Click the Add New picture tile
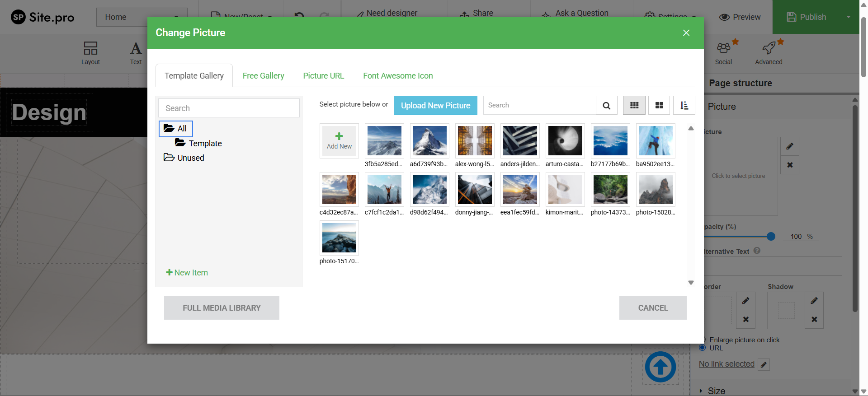The width and height of the screenshot is (868, 396). tap(339, 141)
